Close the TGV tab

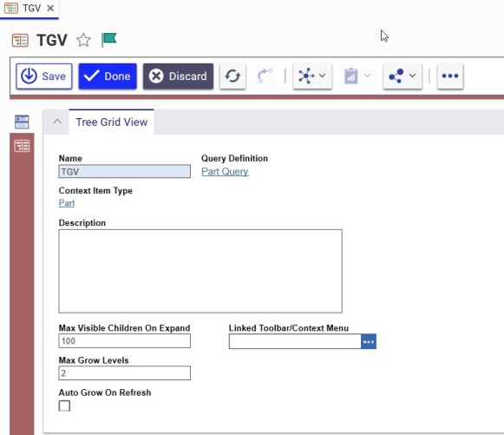tap(50, 8)
